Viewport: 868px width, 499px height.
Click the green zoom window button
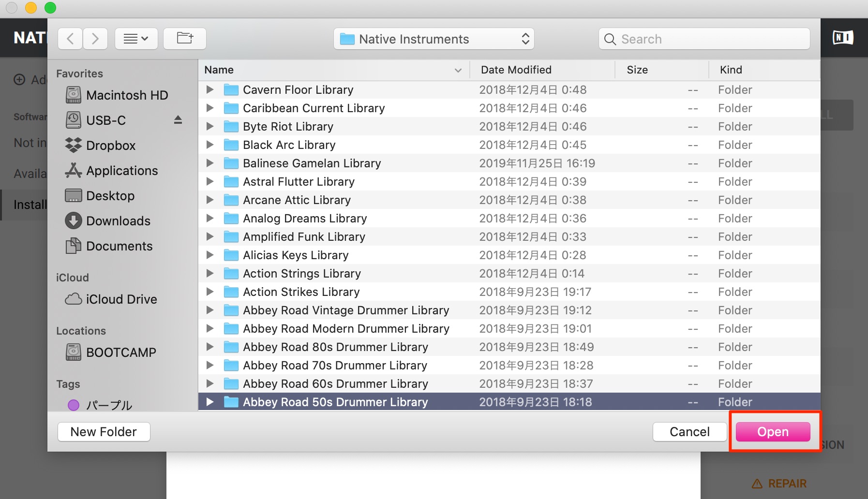(x=50, y=8)
